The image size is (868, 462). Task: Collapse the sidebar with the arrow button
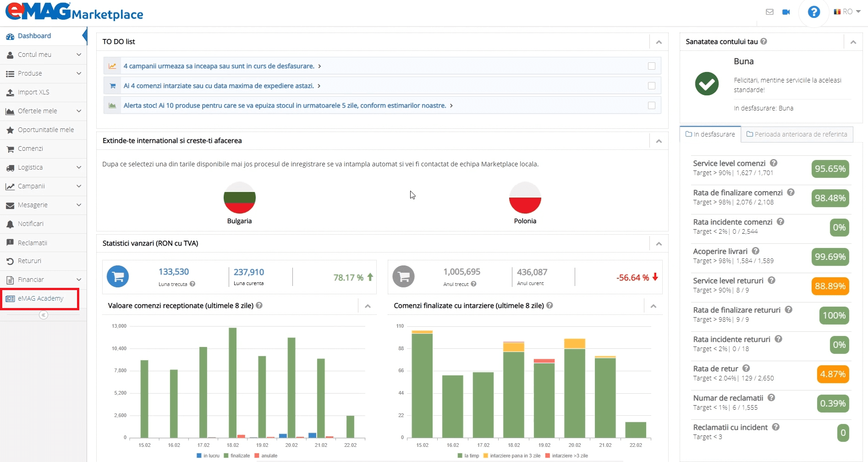point(44,315)
